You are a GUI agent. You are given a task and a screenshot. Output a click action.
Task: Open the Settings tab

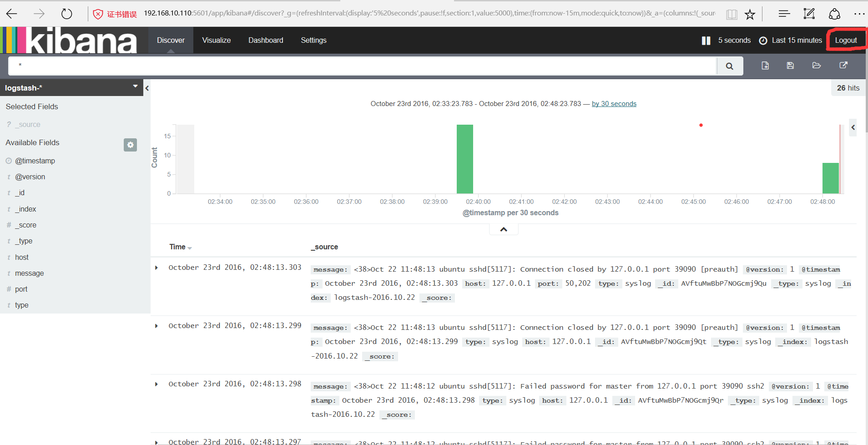313,40
